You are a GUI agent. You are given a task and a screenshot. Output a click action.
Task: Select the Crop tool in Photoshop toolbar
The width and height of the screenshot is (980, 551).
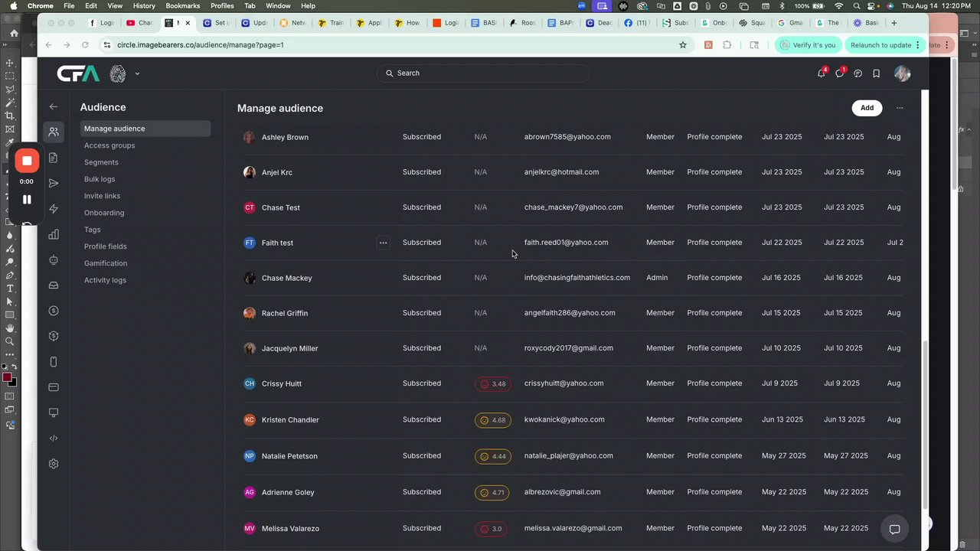pos(10,116)
